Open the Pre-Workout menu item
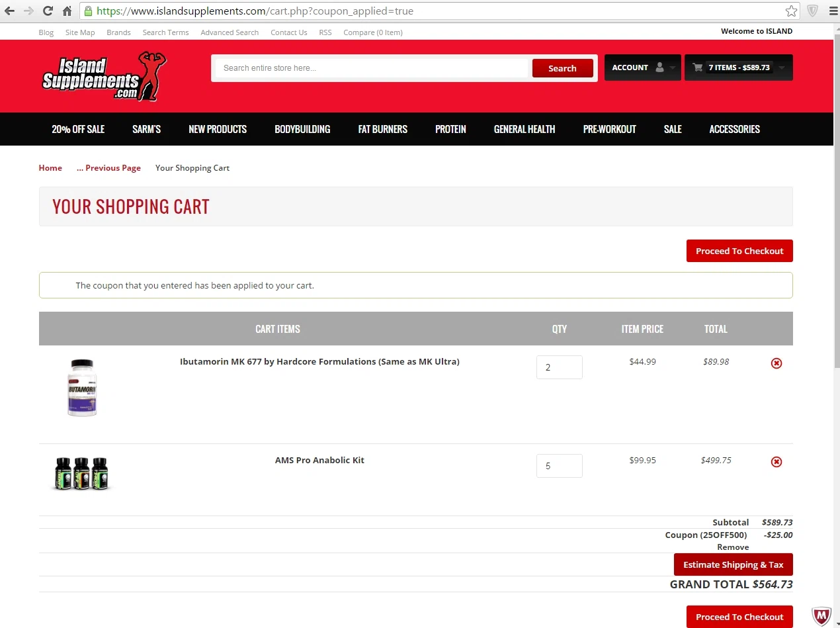 point(609,129)
